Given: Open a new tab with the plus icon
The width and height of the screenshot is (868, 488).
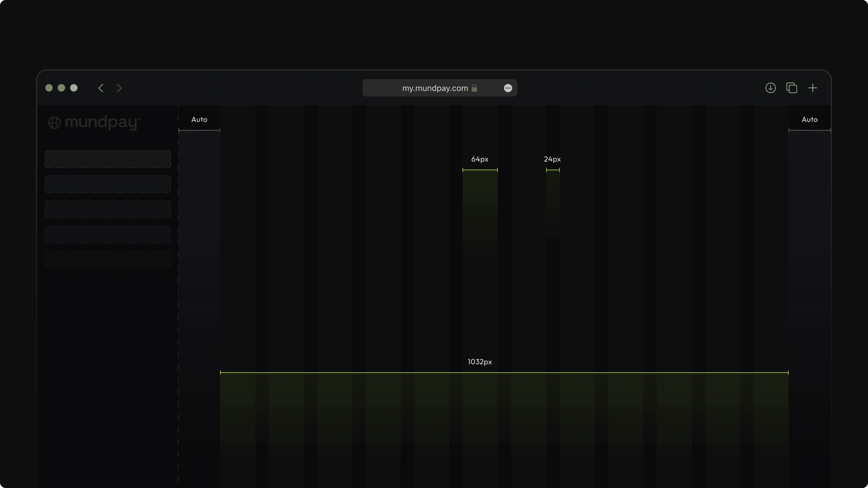Looking at the screenshot, I should [813, 88].
